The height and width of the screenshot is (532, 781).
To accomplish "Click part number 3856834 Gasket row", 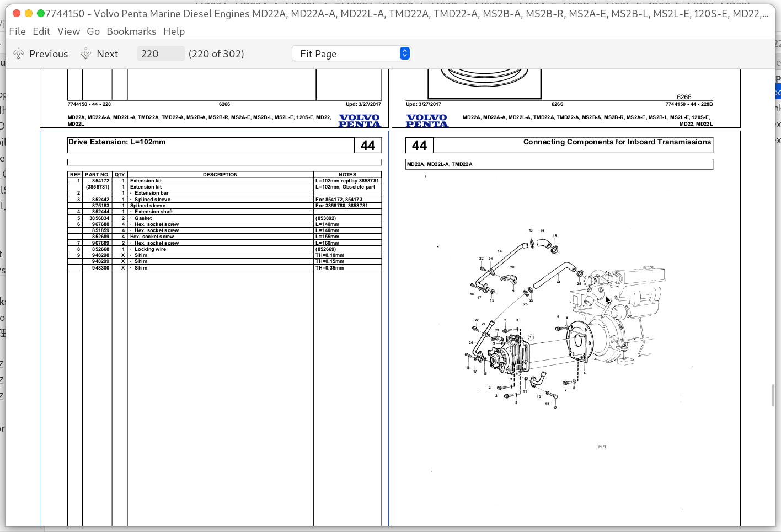I will (224, 218).
